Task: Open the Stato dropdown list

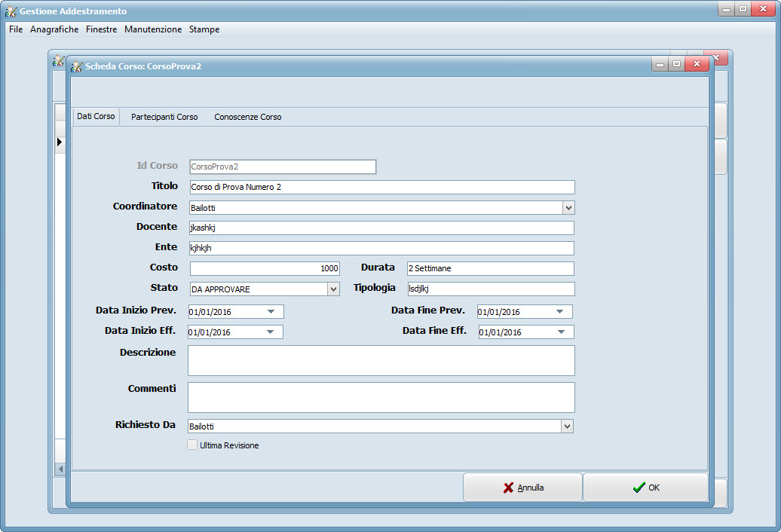Action: point(333,289)
